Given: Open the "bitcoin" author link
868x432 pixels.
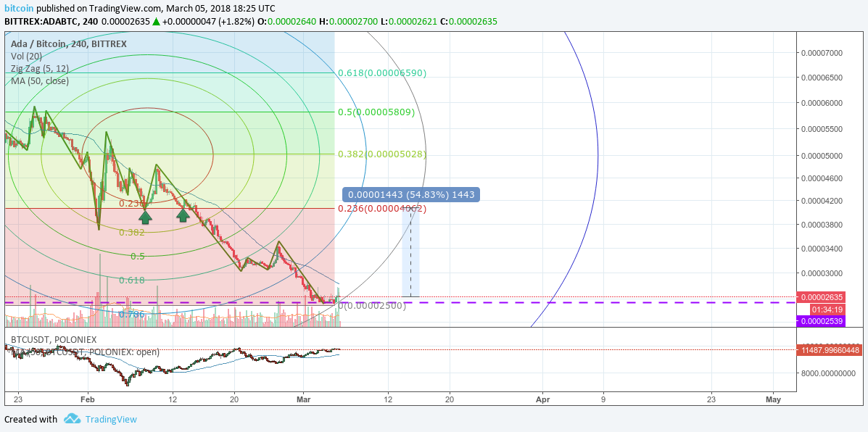Looking at the screenshot, I should tap(17, 9).
